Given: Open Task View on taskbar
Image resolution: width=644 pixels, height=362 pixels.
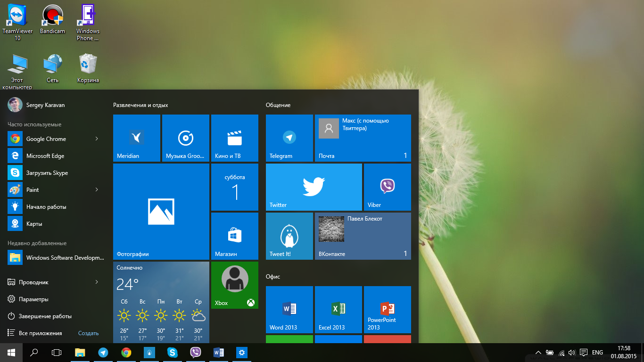Looking at the screenshot, I should (57, 352).
